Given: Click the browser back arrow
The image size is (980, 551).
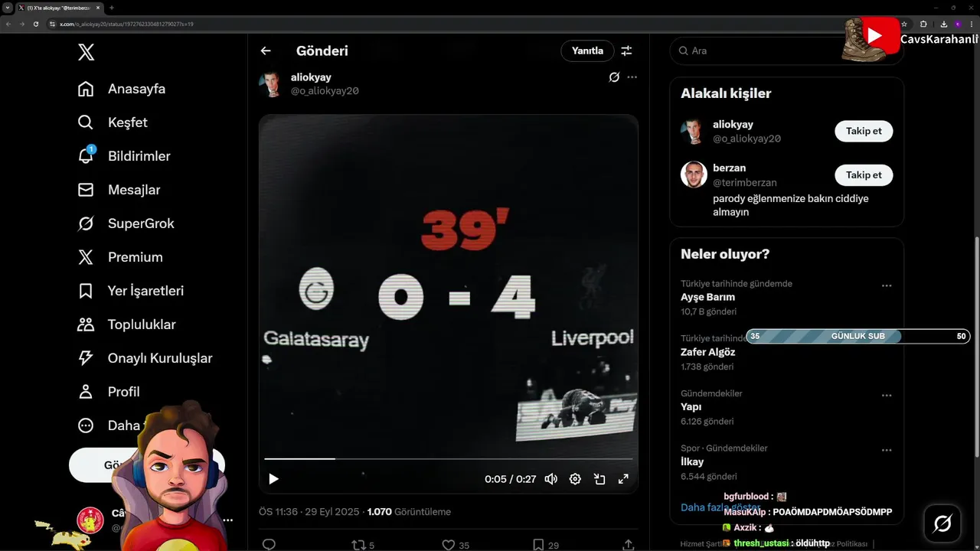Looking at the screenshot, I should [x=8, y=24].
